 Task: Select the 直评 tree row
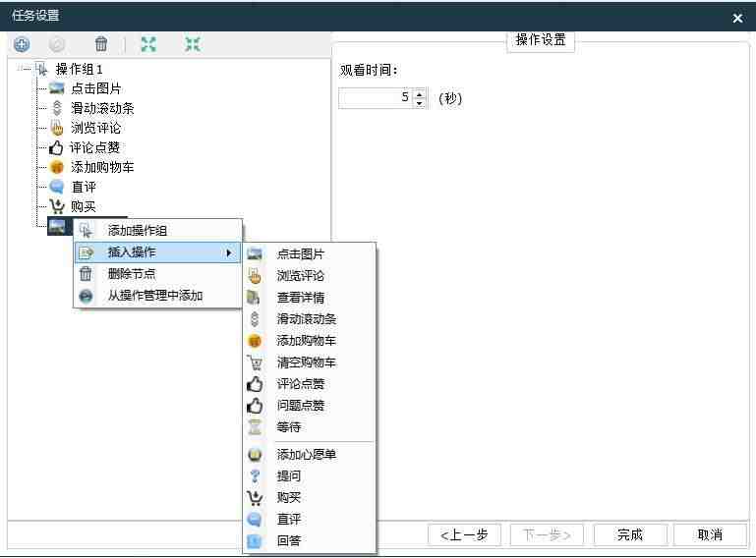click(84, 187)
